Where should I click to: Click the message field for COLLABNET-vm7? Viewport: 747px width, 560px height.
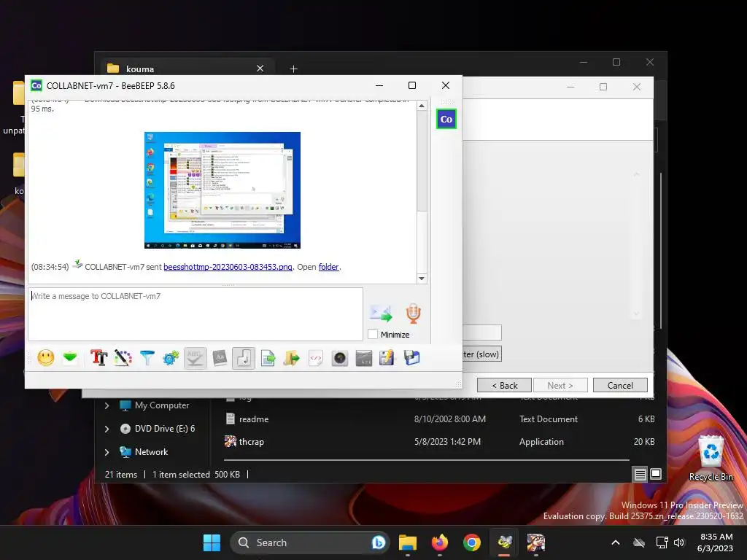click(x=196, y=314)
